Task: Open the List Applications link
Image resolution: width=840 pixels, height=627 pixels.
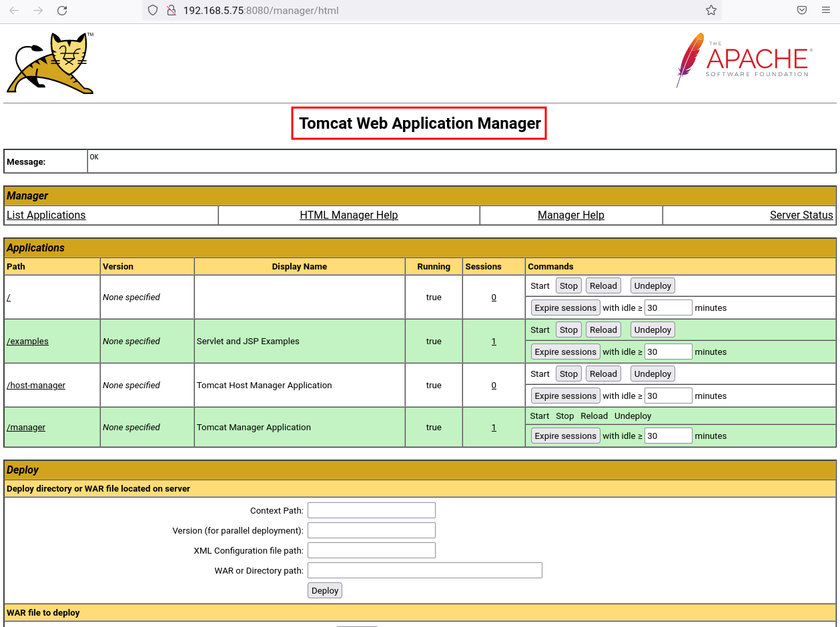Action: (x=46, y=215)
